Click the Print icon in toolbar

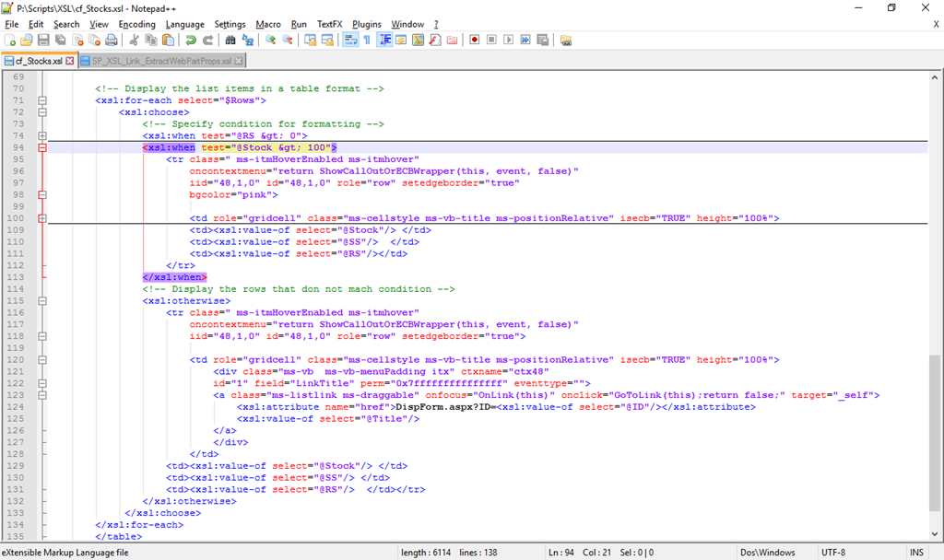[x=112, y=41]
